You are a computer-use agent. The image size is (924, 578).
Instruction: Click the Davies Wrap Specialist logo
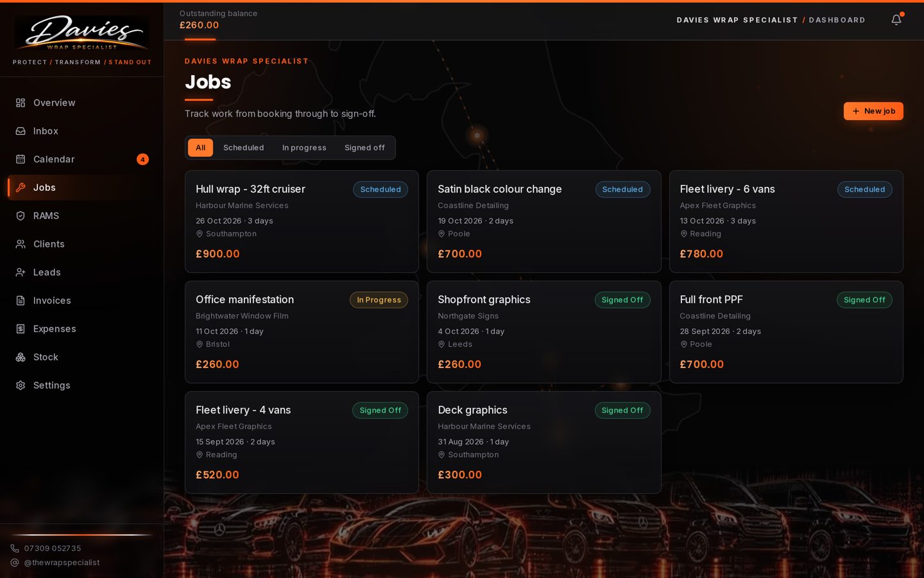pos(82,33)
